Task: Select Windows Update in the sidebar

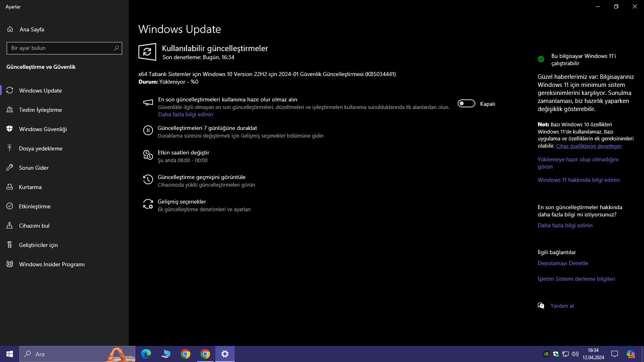Action: pyautogui.click(x=64, y=90)
